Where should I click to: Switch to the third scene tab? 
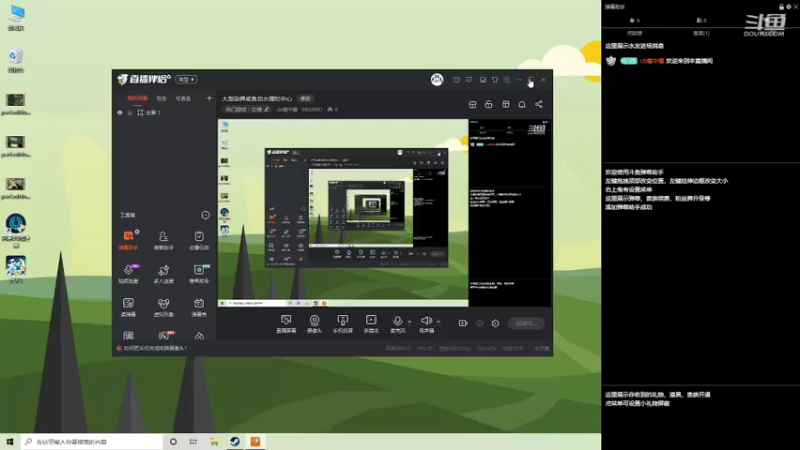coord(183,98)
